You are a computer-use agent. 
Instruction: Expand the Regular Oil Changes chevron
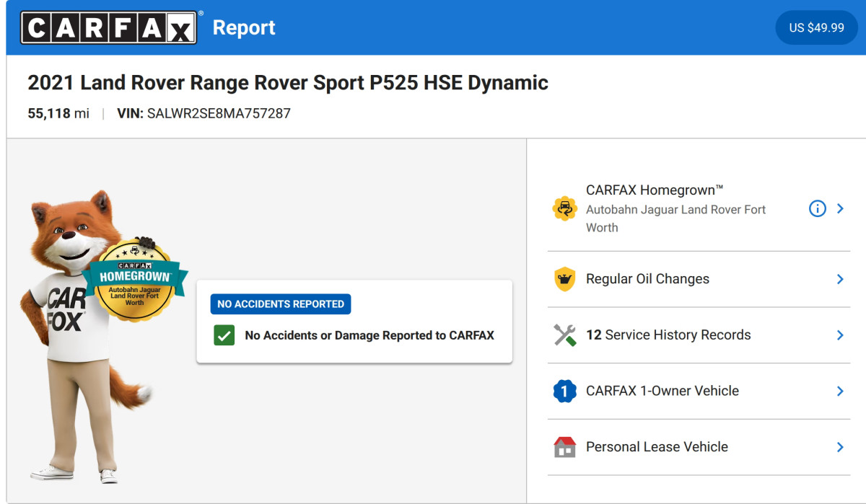(x=840, y=279)
